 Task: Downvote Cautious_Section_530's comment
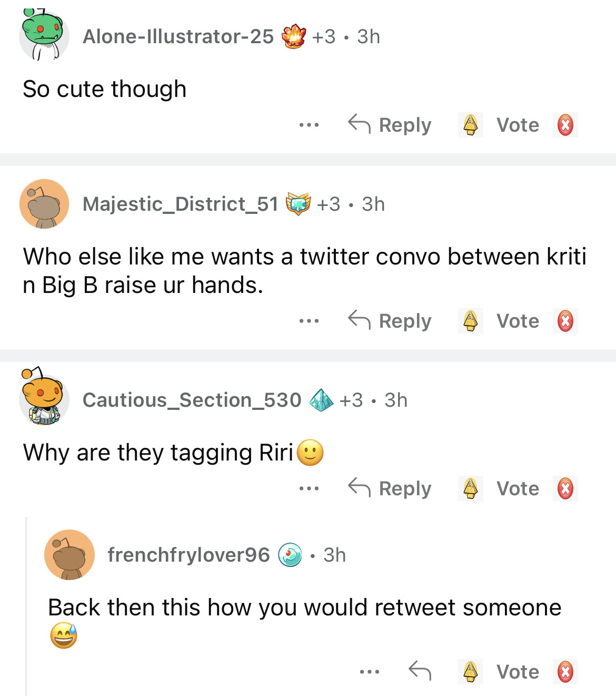coord(565,488)
